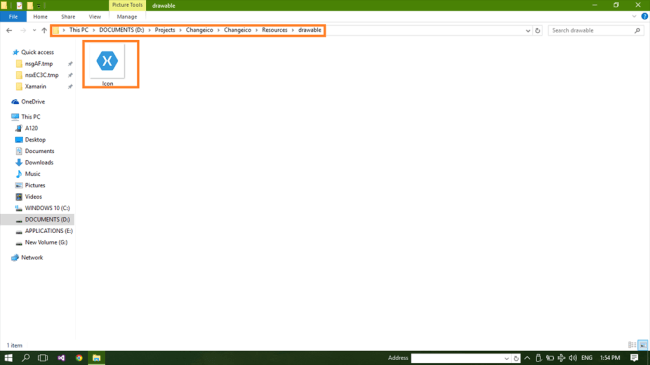Open taskbar Search
The image size is (650, 365).
pyautogui.click(x=26, y=358)
